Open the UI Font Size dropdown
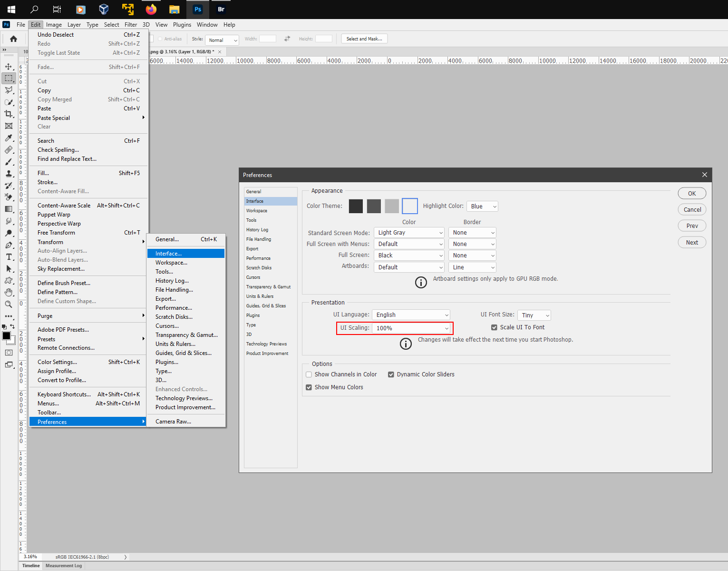 click(x=534, y=315)
